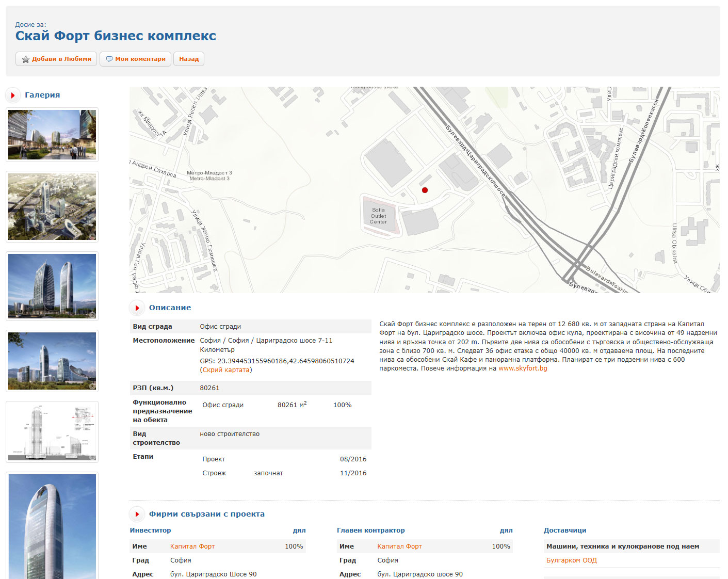Click Sofia Outlet Center on the map
Viewport: 728px width, 579px height.
coord(378,216)
